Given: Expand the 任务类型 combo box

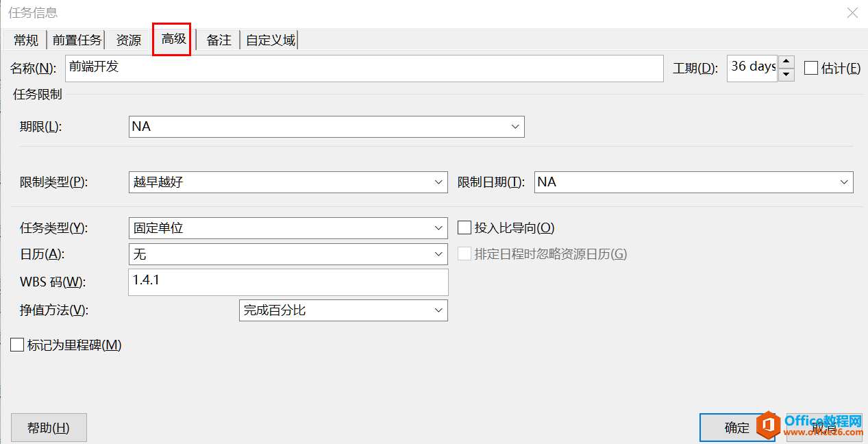Looking at the screenshot, I should tap(439, 228).
